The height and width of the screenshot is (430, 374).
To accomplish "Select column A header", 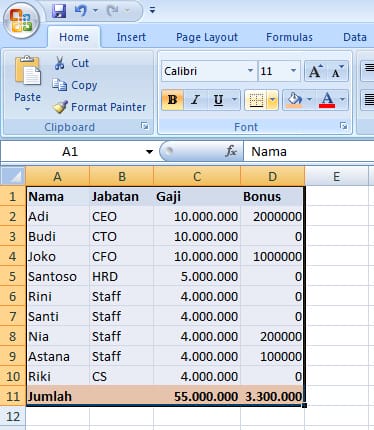I will pos(57,176).
